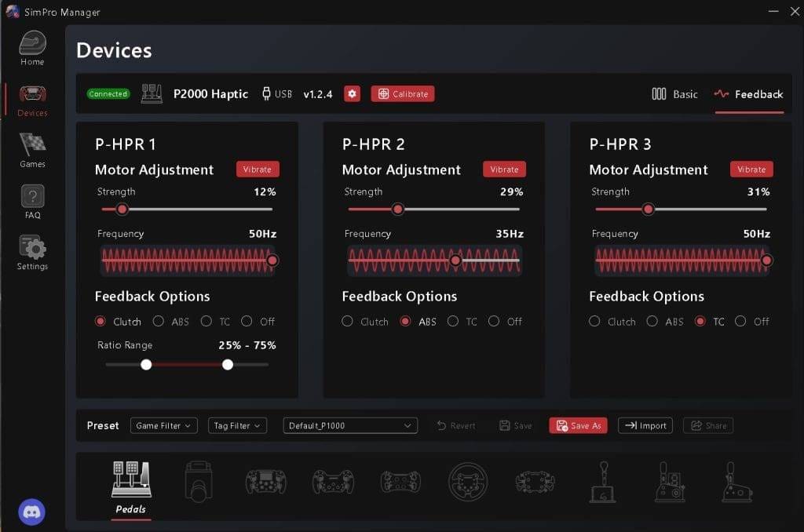Viewport: 804px width, 532px height.
Task: Open the Default_P1000 preset dropdown
Action: [x=349, y=425]
